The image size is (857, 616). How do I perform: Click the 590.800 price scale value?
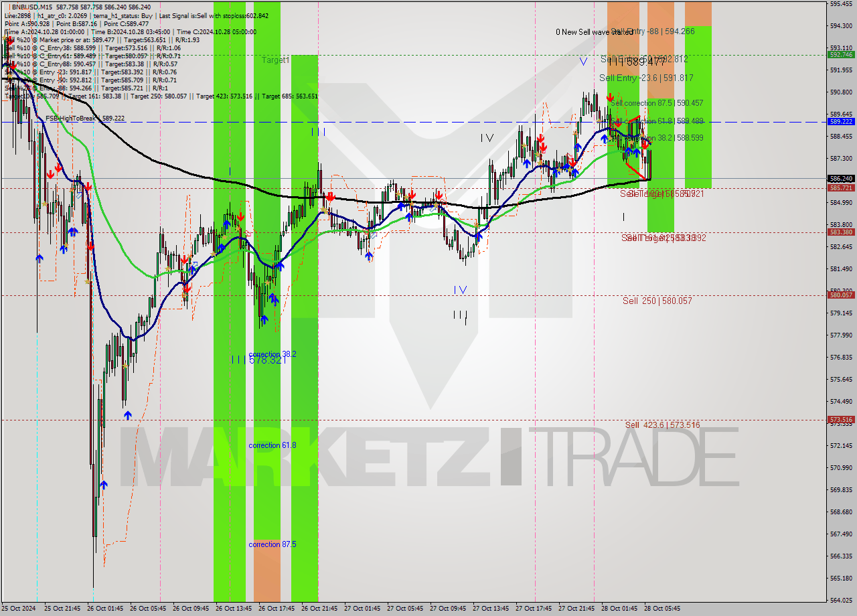click(x=841, y=92)
